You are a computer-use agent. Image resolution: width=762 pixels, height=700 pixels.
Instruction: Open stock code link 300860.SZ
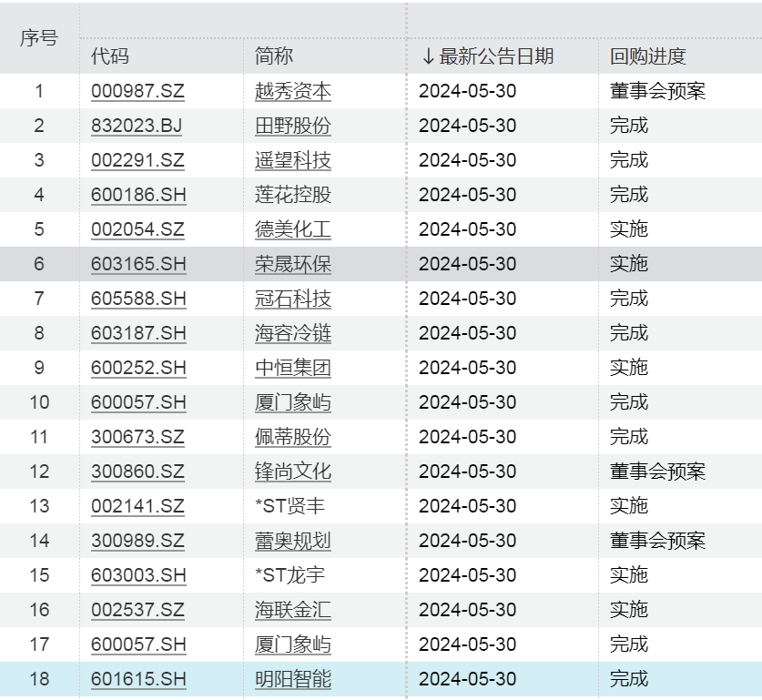pos(138,472)
